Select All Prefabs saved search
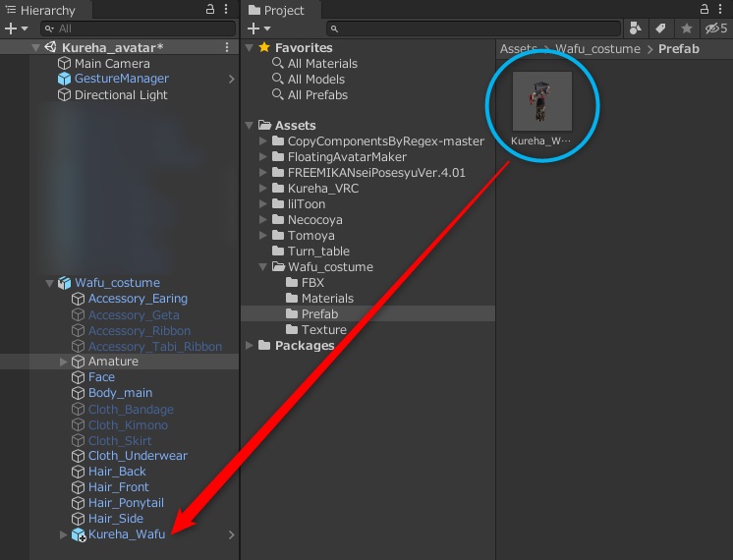This screenshot has height=560, width=733. [x=317, y=95]
